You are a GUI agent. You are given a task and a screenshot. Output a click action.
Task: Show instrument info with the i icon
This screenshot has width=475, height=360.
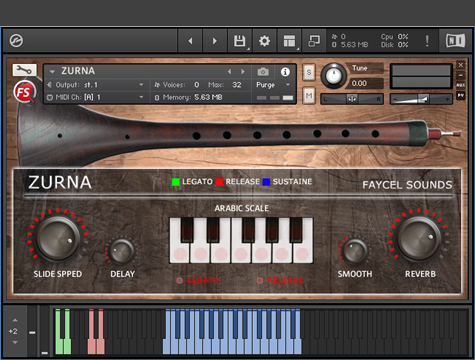point(285,72)
